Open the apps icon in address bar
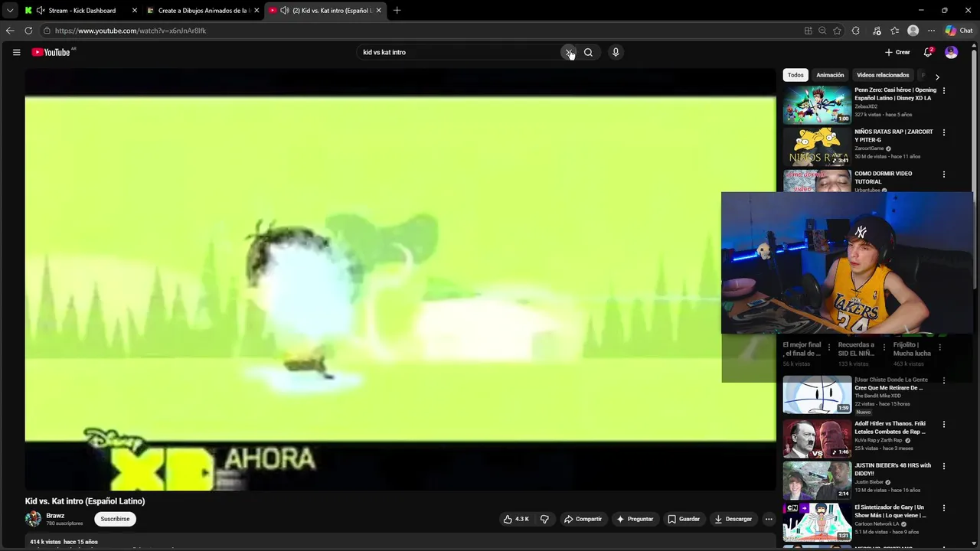Viewport: 980px width, 551px height. pos(808,31)
